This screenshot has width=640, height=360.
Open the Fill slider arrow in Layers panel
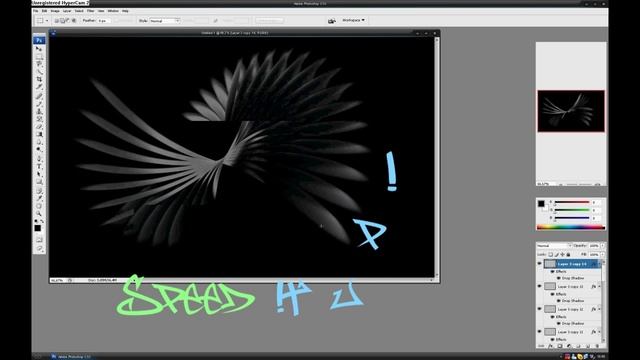click(x=602, y=254)
